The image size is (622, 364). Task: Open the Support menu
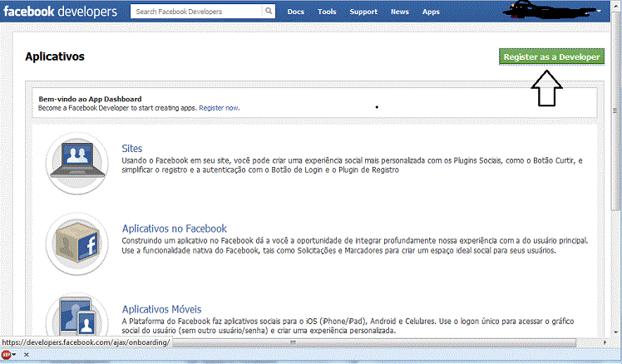[x=363, y=12]
